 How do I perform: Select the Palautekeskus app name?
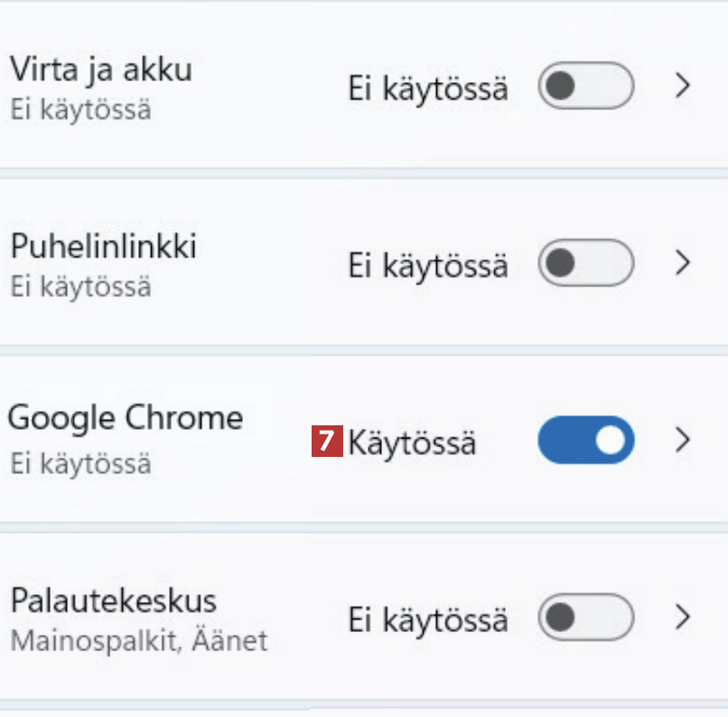113,601
